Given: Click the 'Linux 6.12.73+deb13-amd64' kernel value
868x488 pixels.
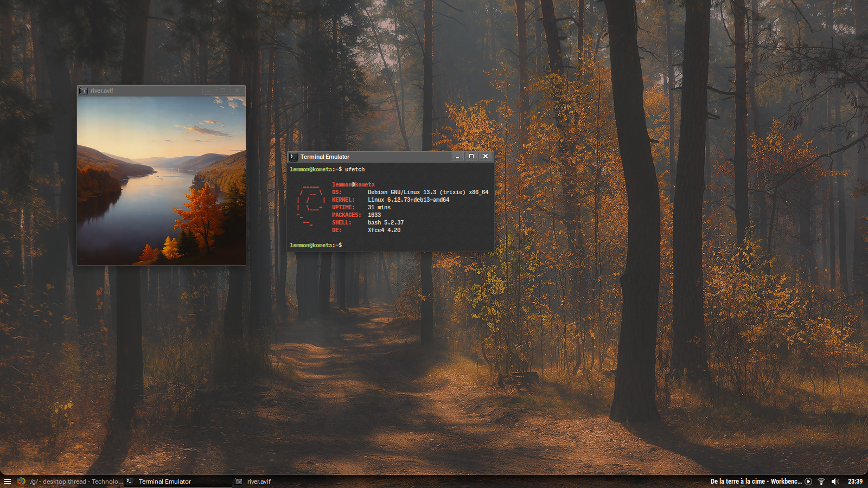Looking at the screenshot, I should (x=409, y=200).
